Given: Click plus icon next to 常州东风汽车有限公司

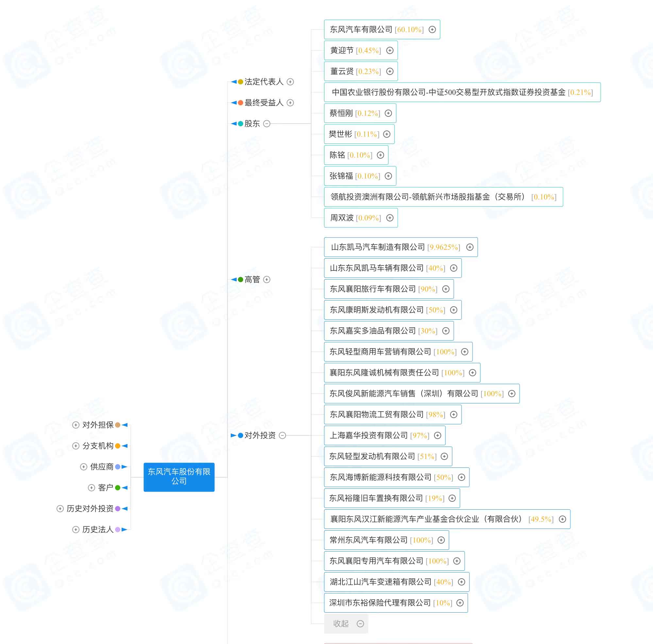Looking at the screenshot, I should tap(441, 540).
